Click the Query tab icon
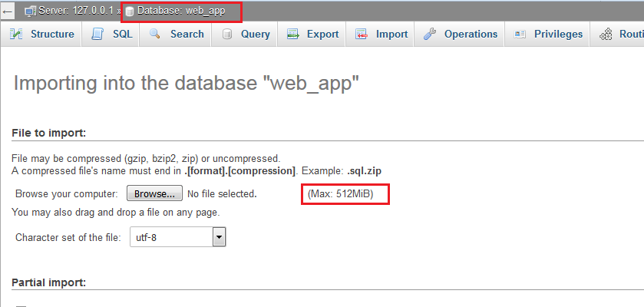The height and width of the screenshot is (307, 644). point(226,34)
